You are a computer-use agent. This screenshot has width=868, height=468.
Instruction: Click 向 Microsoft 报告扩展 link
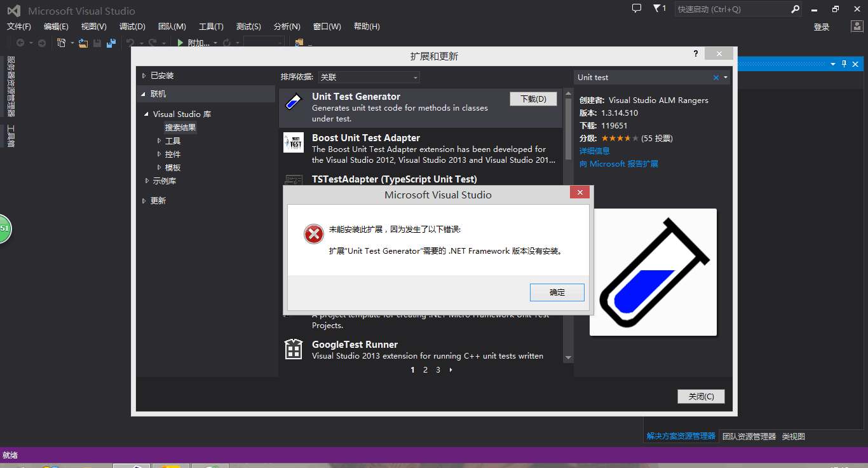click(x=618, y=163)
